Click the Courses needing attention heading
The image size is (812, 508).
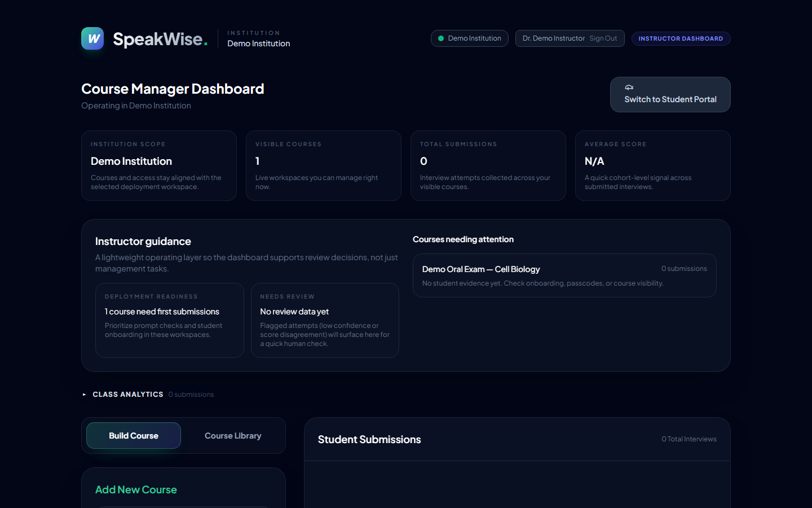463,239
